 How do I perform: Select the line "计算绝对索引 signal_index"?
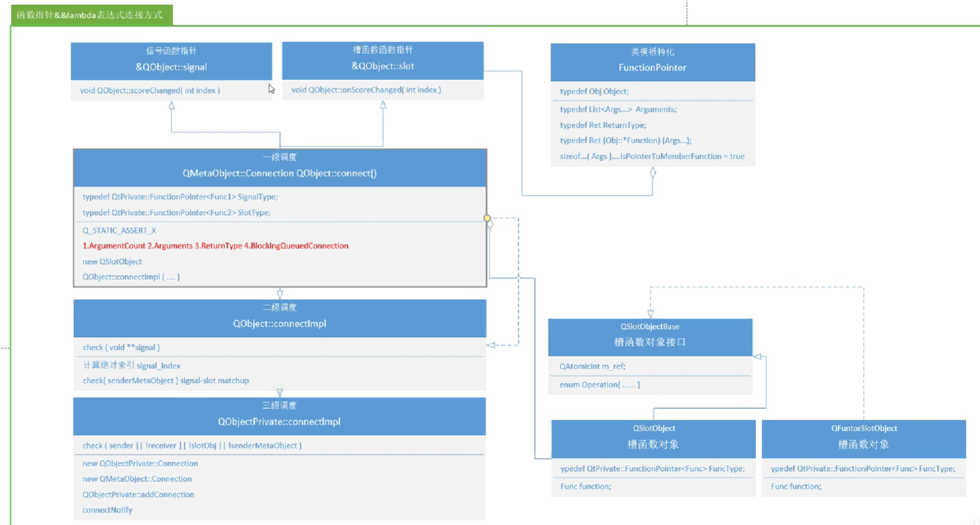[x=132, y=365]
